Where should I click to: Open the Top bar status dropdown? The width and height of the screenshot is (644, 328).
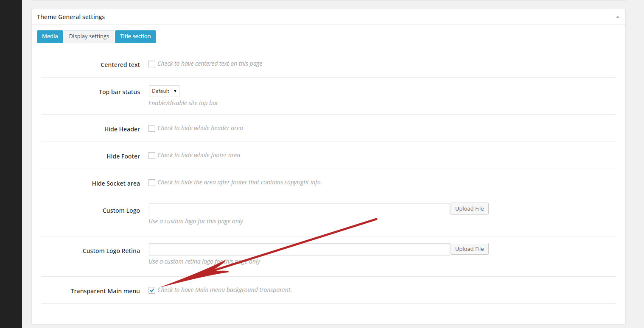click(164, 91)
